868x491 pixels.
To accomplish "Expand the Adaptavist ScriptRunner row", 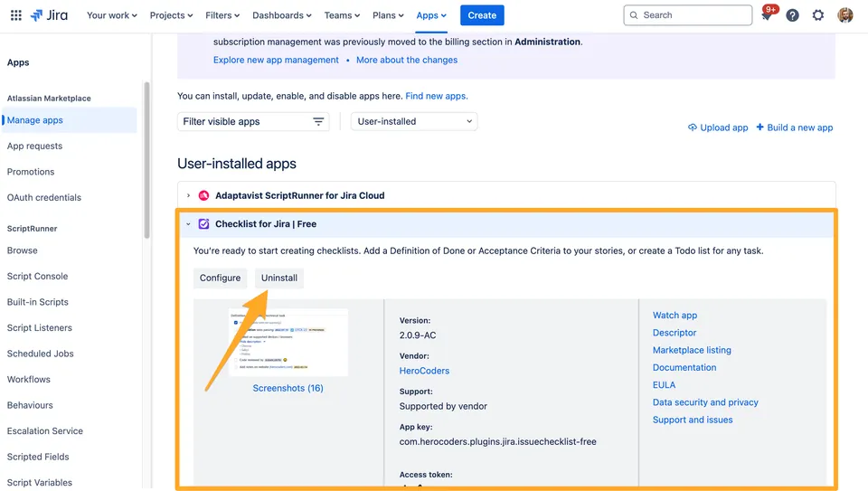I will 188,195.
